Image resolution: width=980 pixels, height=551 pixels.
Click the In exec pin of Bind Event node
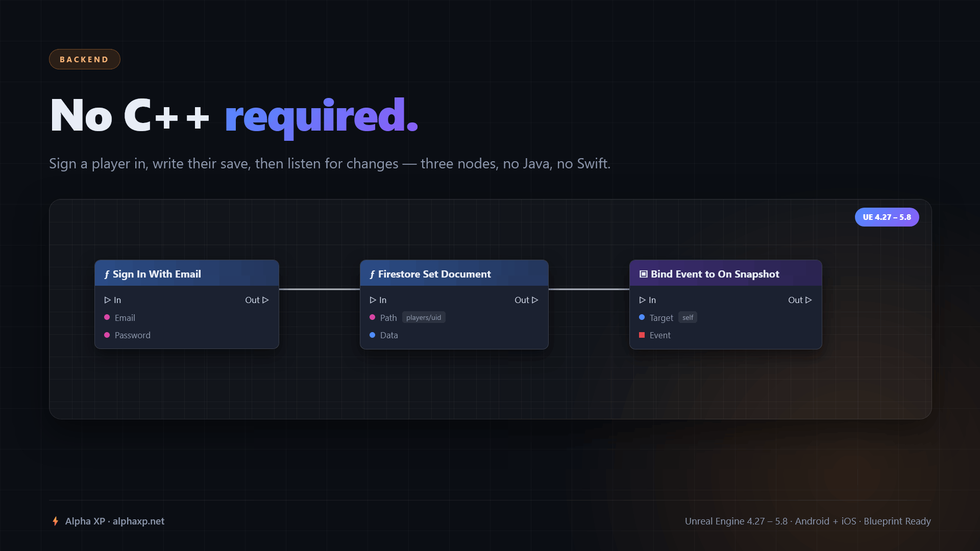pos(643,300)
